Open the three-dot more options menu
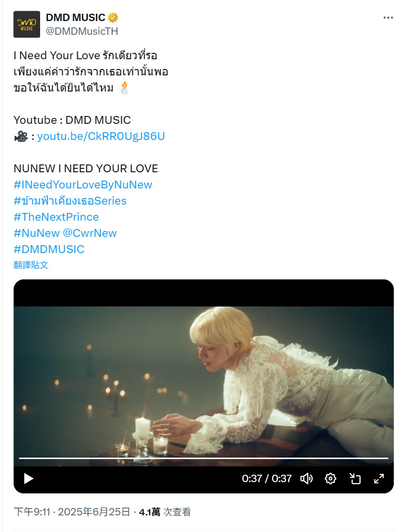This screenshot has height=532, width=405. click(x=388, y=18)
